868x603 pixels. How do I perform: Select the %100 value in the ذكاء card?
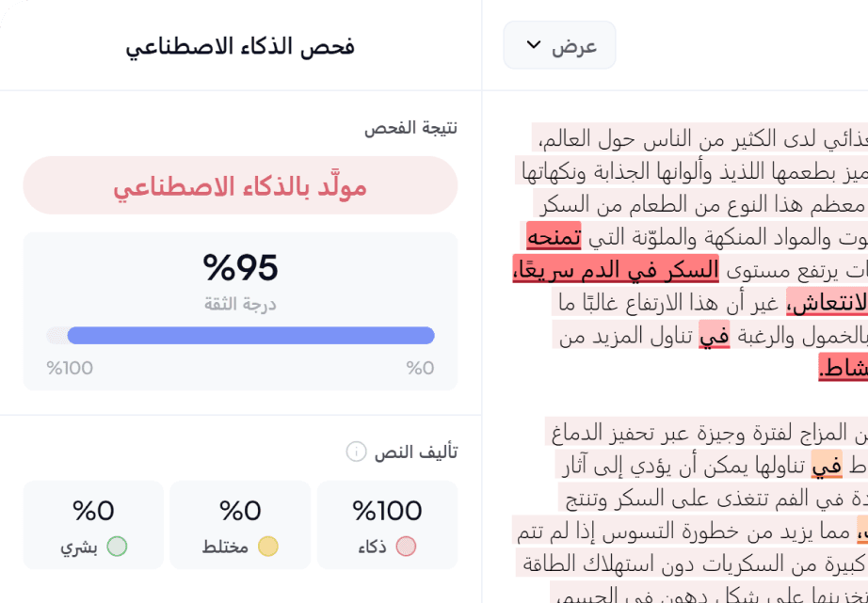[x=387, y=511]
